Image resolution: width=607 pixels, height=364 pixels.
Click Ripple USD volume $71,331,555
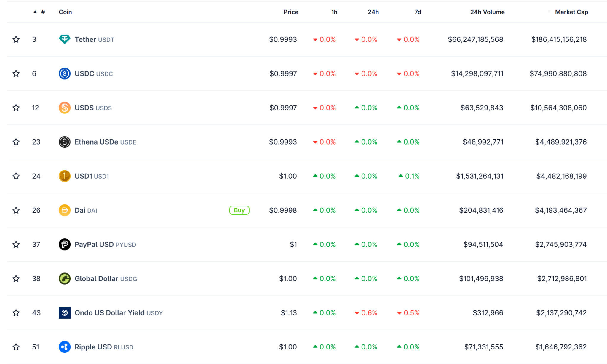(484, 347)
